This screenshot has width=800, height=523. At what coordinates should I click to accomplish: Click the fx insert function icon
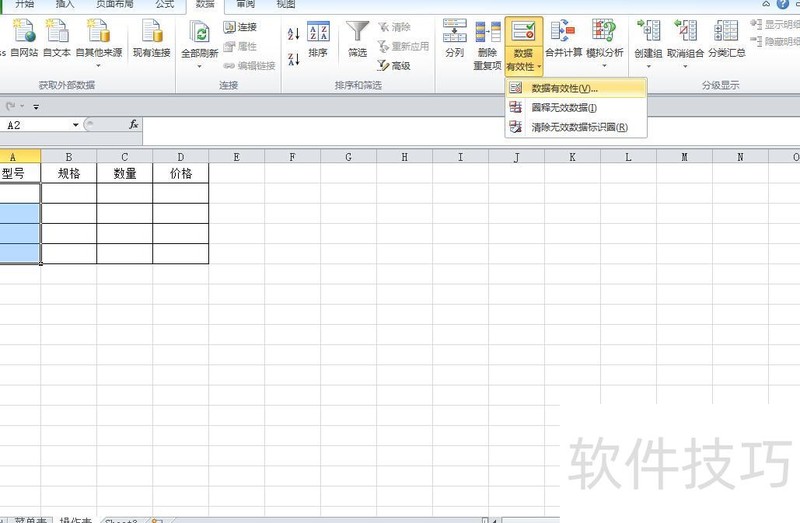click(134, 124)
